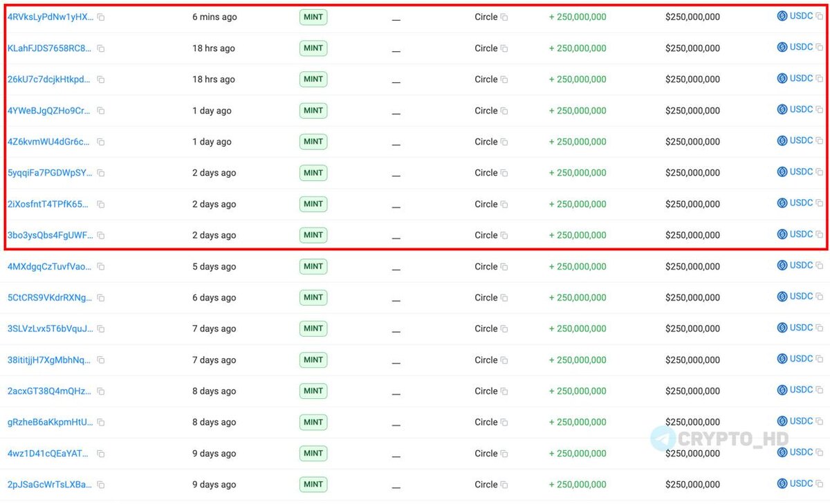The image size is (830, 504).
Task: Click '$250,000,000' value in the 4wz1D41cQEaYAT row
Action: pos(692,454)
